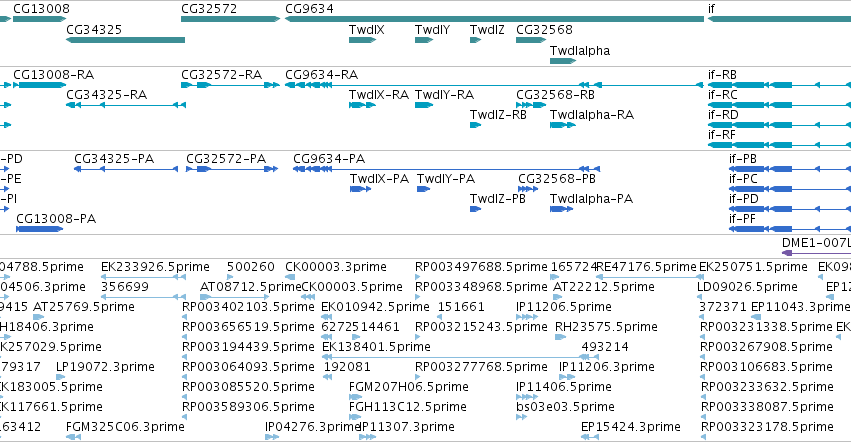Select transcript CG34325-RA
851x442 pixels.
tap(106, 95)
